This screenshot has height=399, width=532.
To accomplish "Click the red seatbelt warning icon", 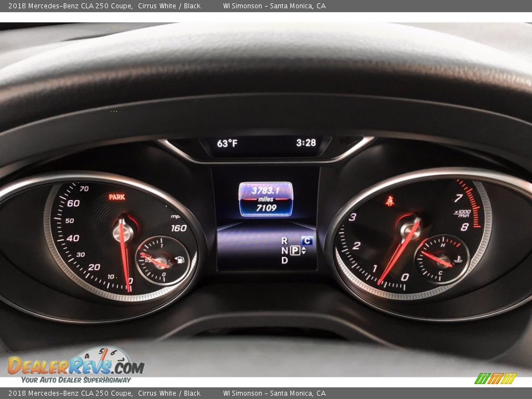I will (x=390, y=201).
